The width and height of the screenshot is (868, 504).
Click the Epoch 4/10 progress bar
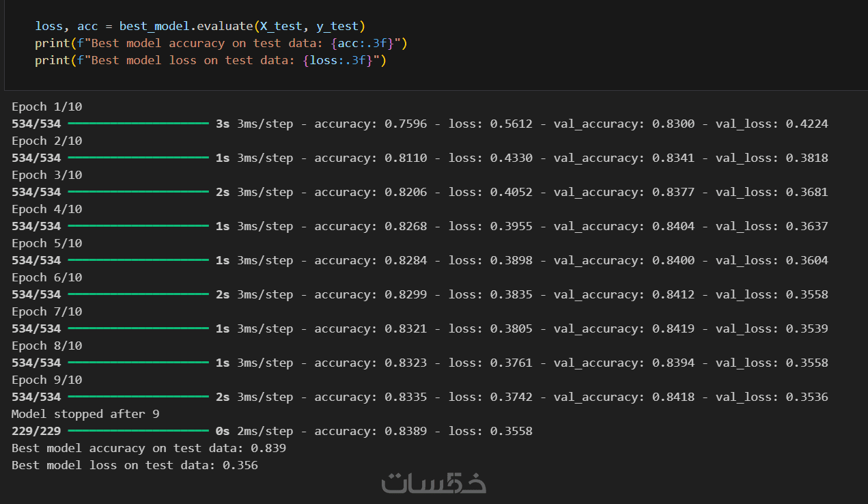[138, 226]
